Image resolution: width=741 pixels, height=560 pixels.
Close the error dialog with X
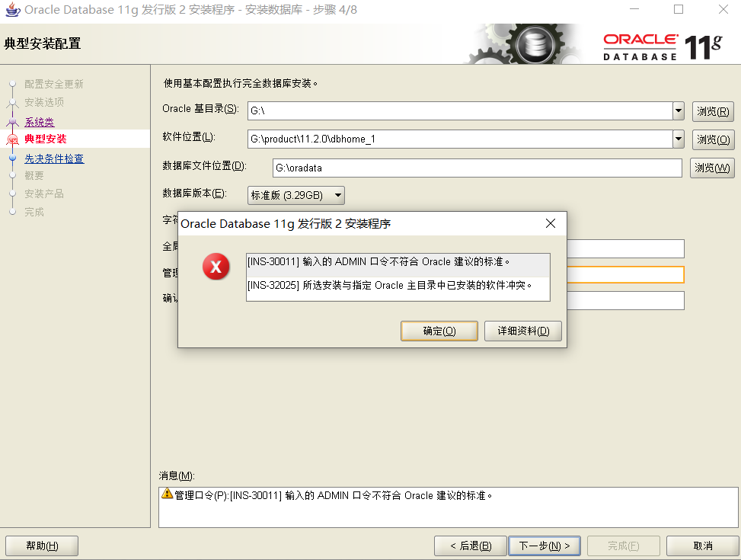click(x=551, y=223)
